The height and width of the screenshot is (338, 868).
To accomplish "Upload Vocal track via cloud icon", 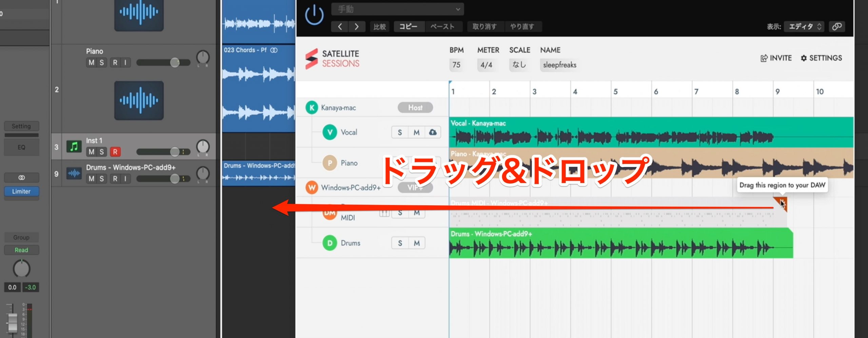I will coord(433,132).
